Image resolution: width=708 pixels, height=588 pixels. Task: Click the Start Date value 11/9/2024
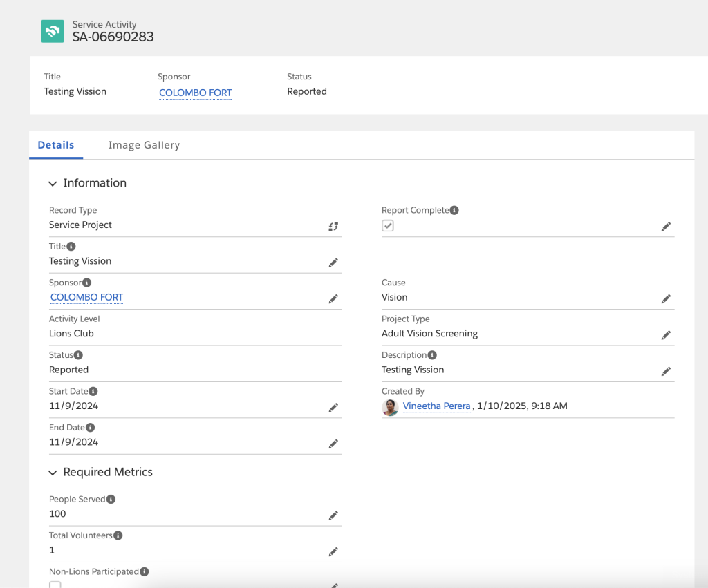click(x=73, y=406)
